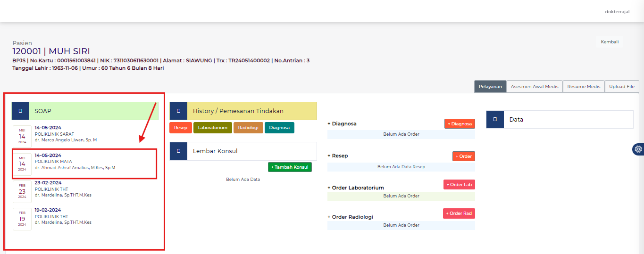Open the Resume Medis tab
Viewport: 644px width, 254px height.
(584, 87)
